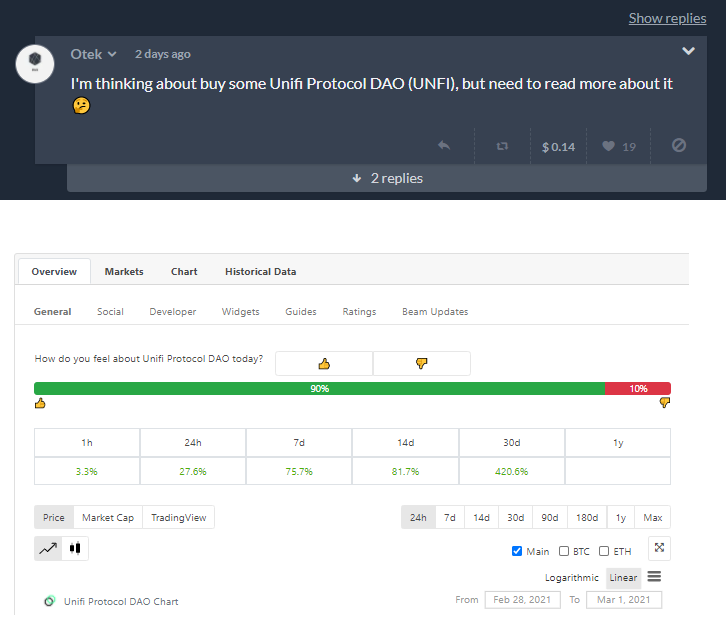Viewport: 726px width, 618px height.
Task: Click the 27.6% 24h change value
Action: [x=193, y=471]
